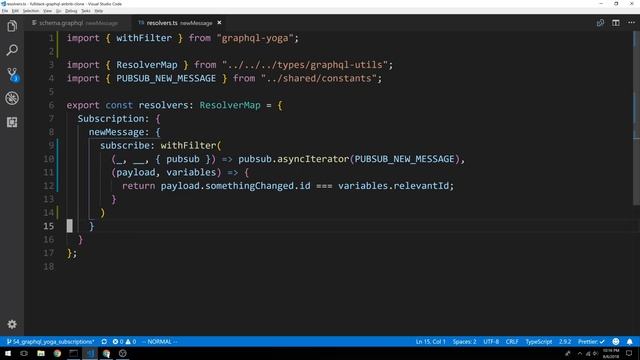
Task: Open problems panel via errors and warnings count
Action: [124, 342]
